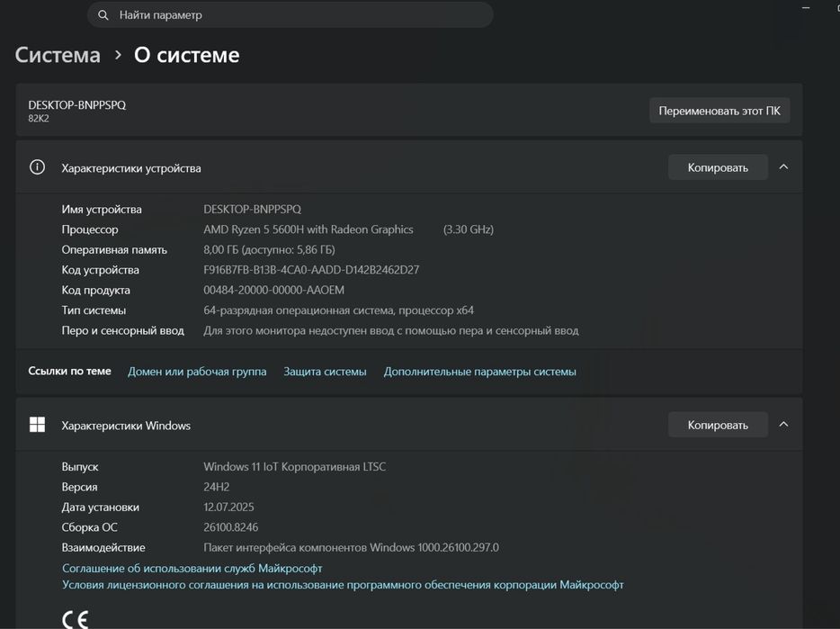840x629 pixels.
Task: Click the Перо и сенсорный ввод label
Action: pyautogui.click(x=122, y=330)
